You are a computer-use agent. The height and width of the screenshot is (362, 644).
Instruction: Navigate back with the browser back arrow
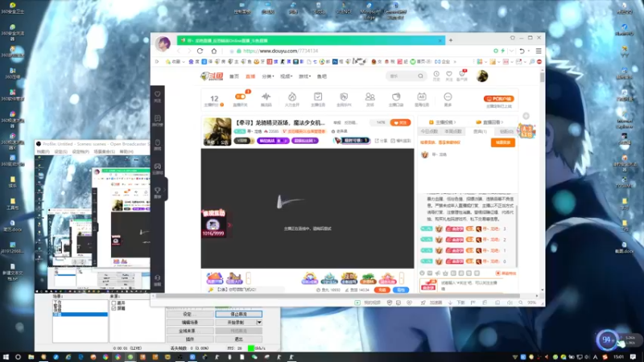pyautogui.click(x=179, y=51)
